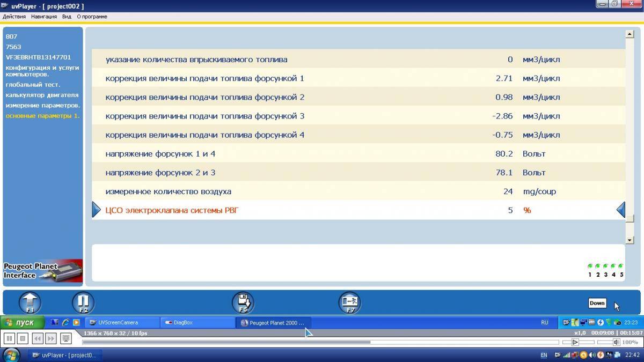The width and height of the screenshot is (644, 362).
Task: Adjust the 100% volume slider
Action: click(x=617, y=342)
